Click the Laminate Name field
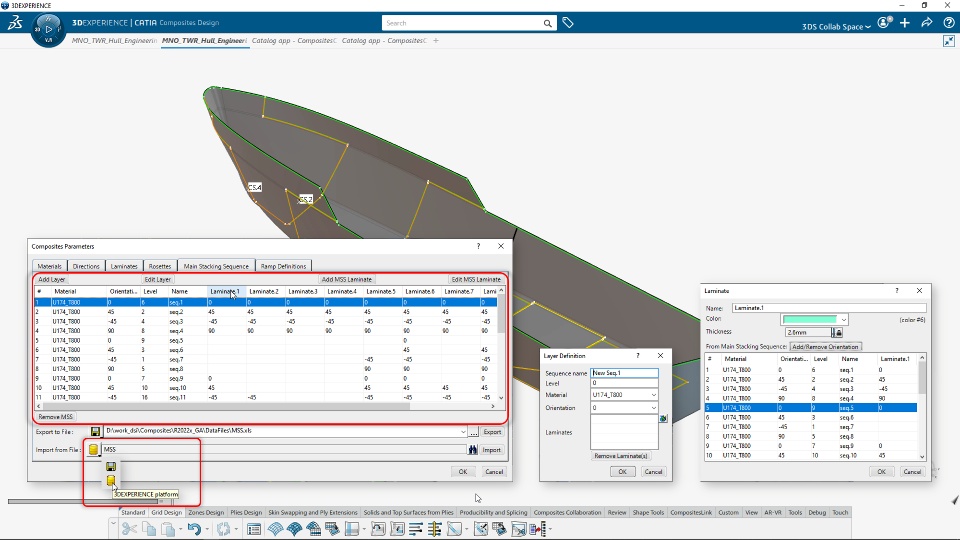Screen dimensions: 960x540 click(x=829, y=308)
